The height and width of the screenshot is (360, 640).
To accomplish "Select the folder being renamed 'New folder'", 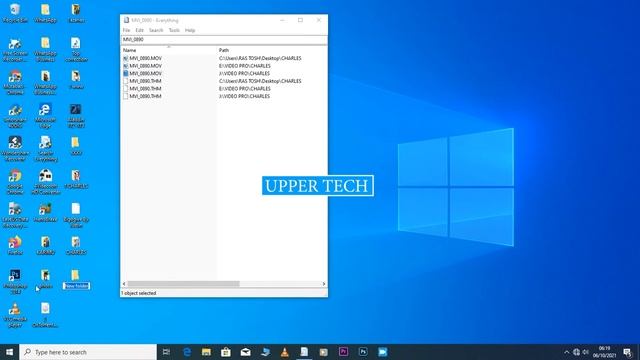I will click(x=76, y=279).
